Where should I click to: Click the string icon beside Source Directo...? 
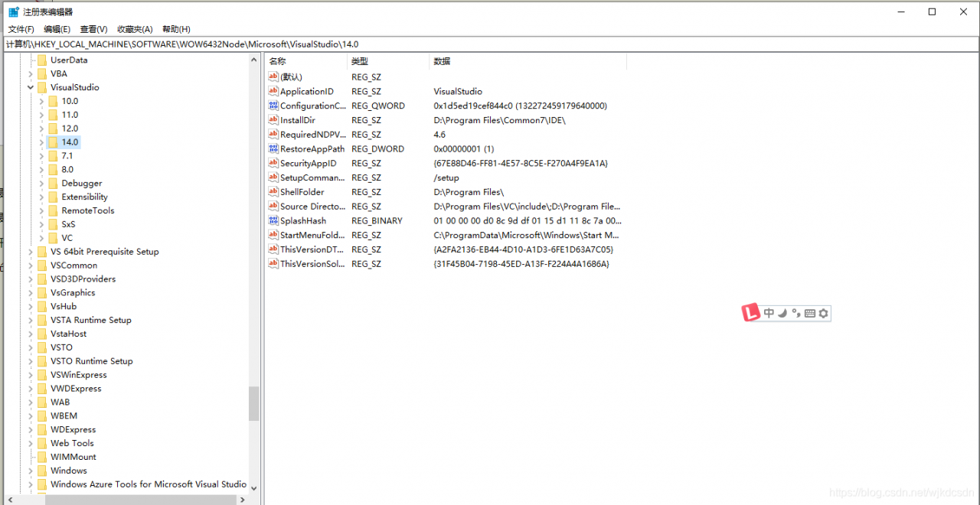coord(273,206)
